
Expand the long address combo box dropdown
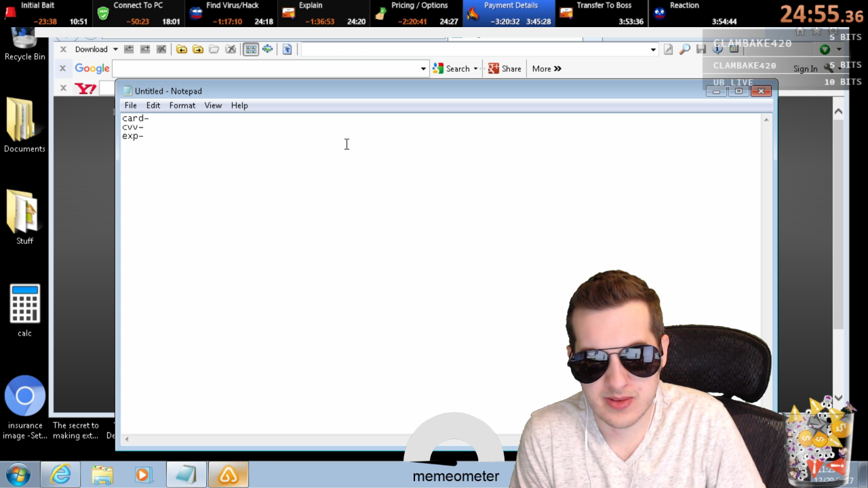653,49
